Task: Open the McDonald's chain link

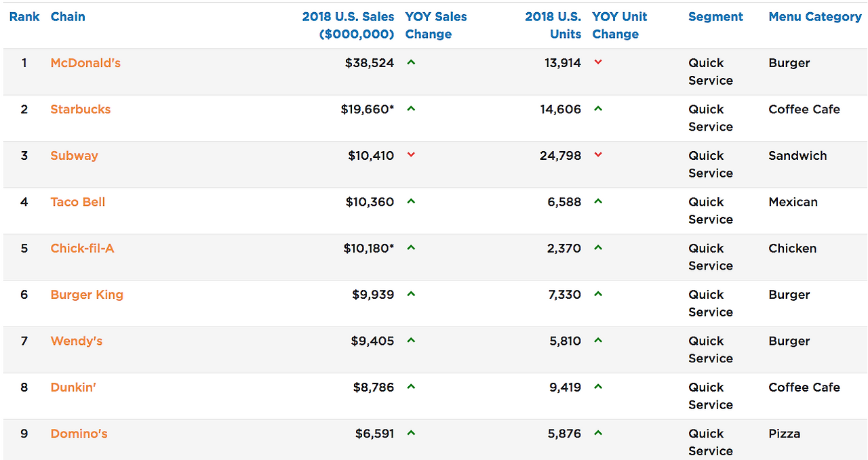Action: 85,63
